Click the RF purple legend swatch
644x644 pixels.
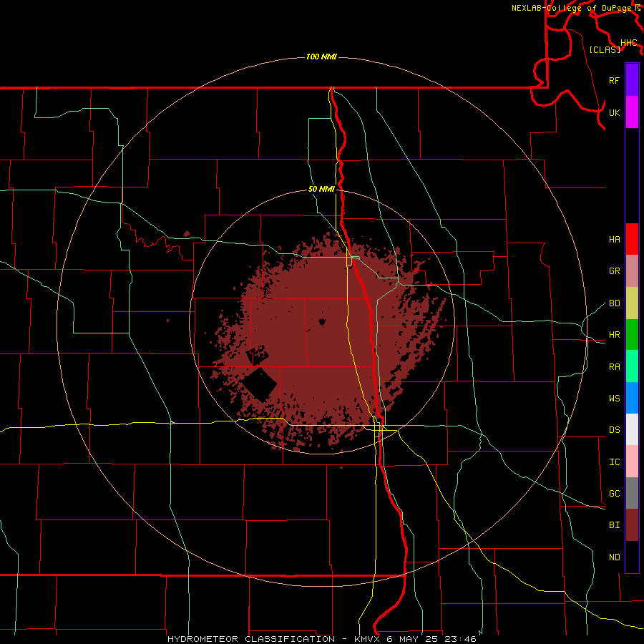coord(632,80)
